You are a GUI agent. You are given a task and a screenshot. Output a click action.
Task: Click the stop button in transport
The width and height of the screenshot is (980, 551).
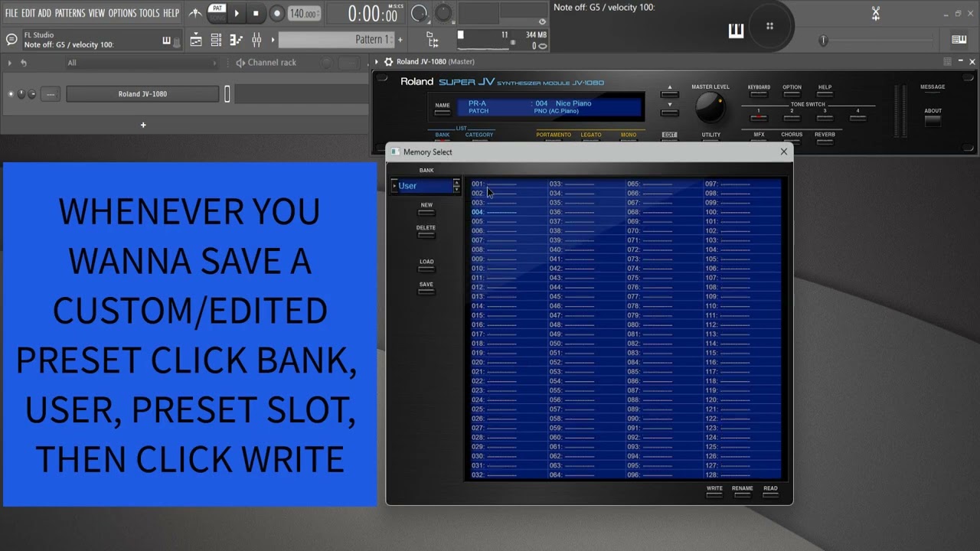coord(256,13)
